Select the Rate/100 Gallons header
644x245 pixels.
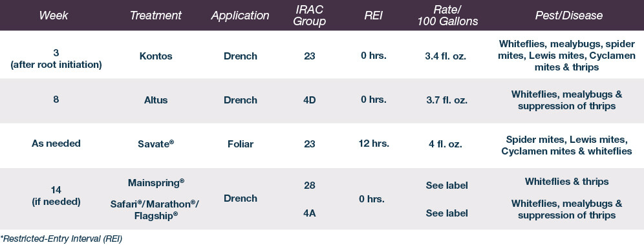click(x=447, y=16)
